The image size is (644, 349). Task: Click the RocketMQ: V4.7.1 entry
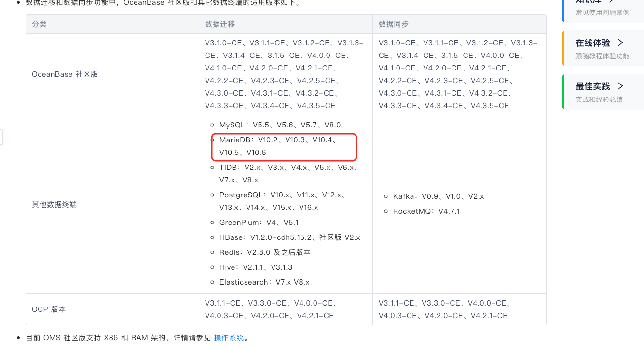(x=426, y=211)
